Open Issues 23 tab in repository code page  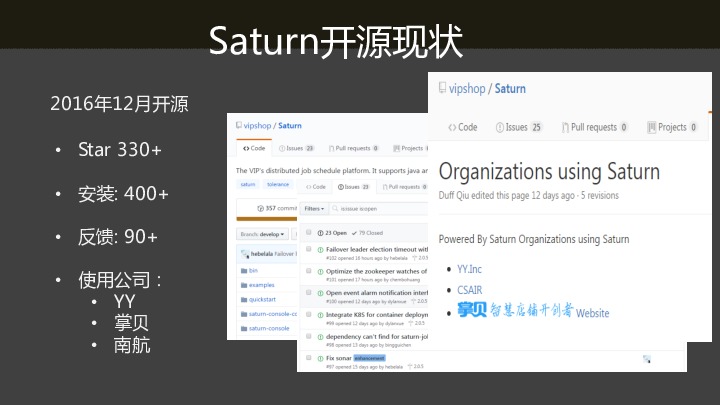297,148
